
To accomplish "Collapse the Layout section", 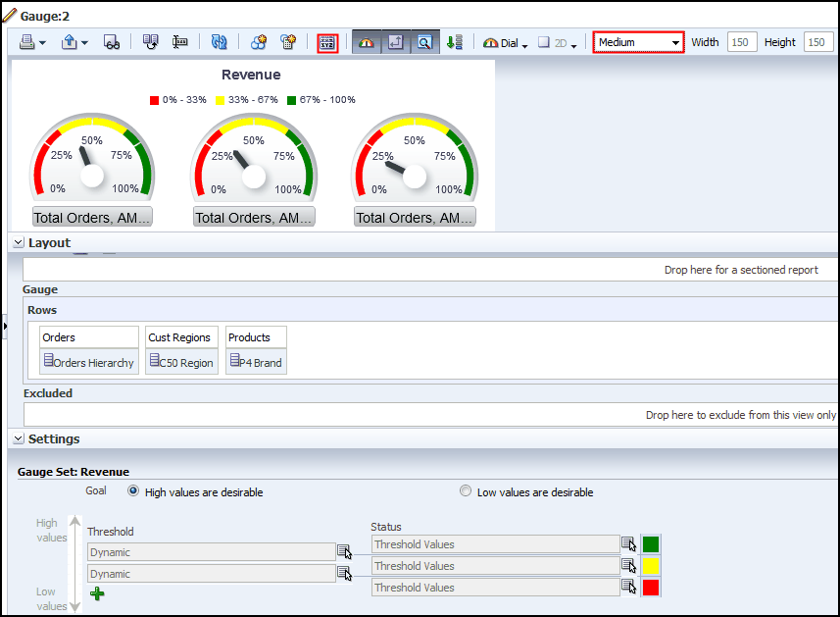I will point(18,242).
